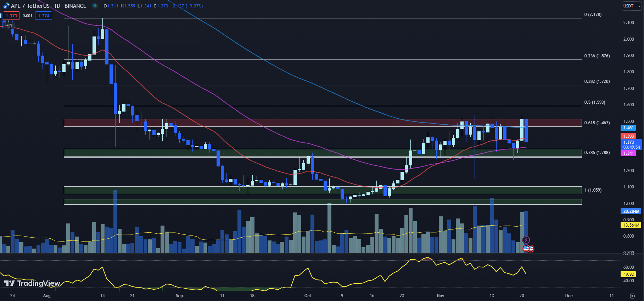This screenshot has height=301, width=644.
Task: Click the yellow 13.561M volume MA tag
Action: [631, 225]
